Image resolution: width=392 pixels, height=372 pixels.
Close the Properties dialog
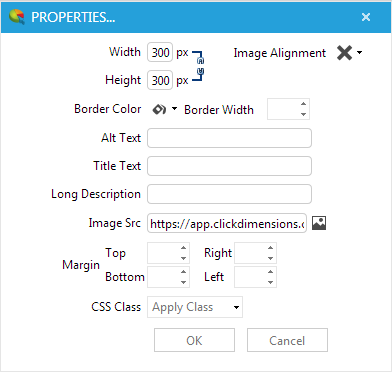coord(366,17)
